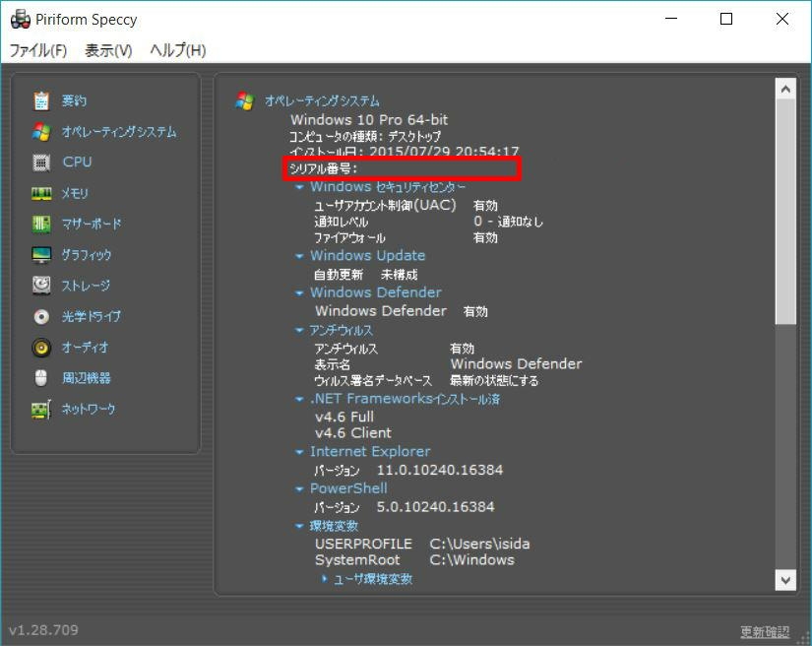Image resolution: width=812 pixels, height=646 pixels.
Task: Click the オペレーティングシステム header in main panel
Action: click(x=322, y=100)
